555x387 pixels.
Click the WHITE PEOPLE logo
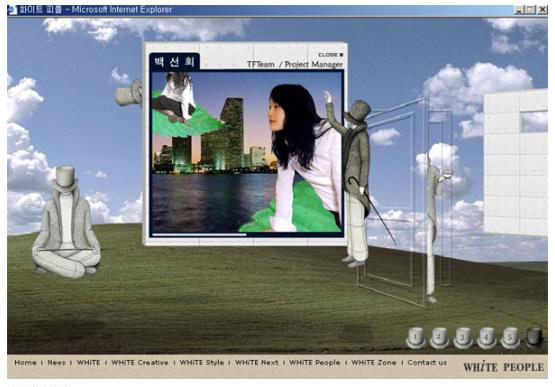point(504,367)
